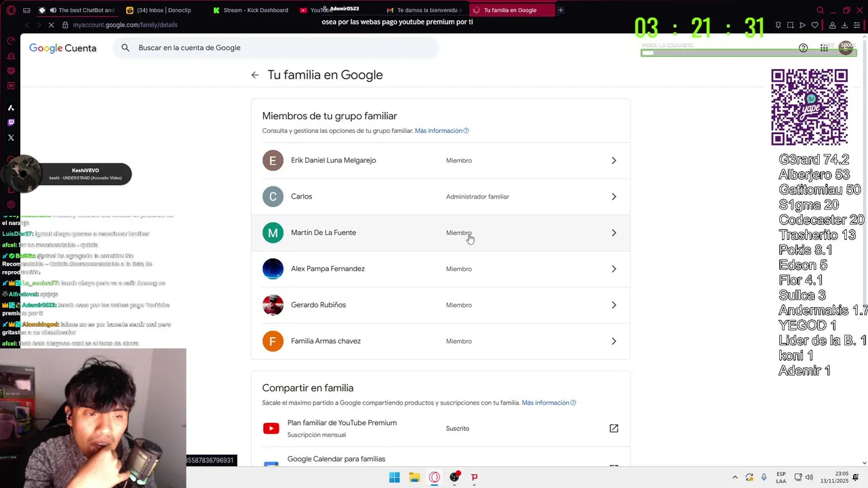
Task: Click the address bar URL myaccount.google.com
Action: click(x=125, y=25)
